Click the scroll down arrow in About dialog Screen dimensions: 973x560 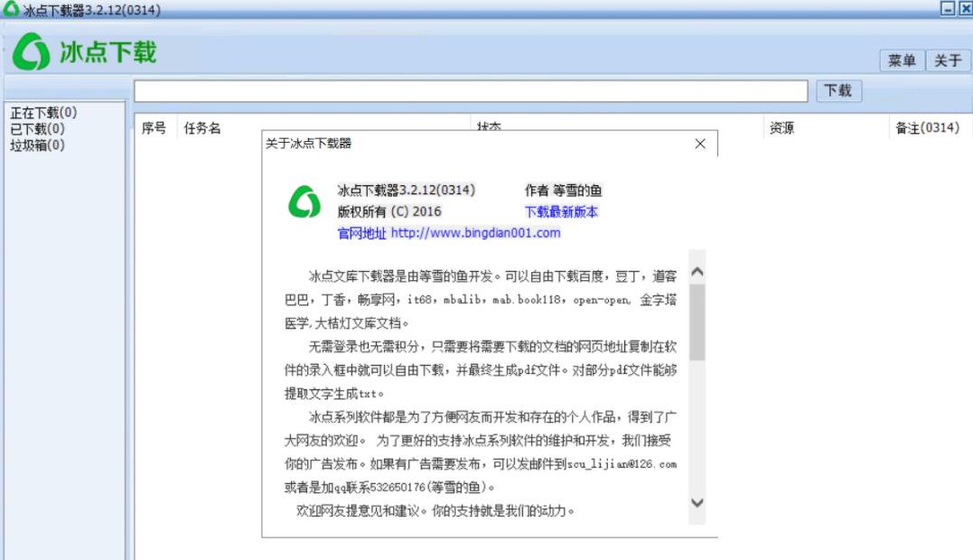pyautogui.click(x=697, y=502)
